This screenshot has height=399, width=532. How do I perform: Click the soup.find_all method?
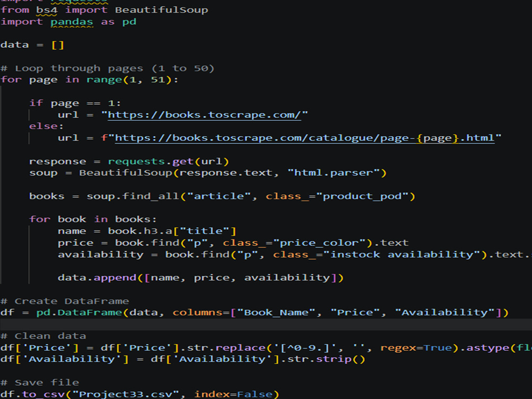(x=132, y=196)
